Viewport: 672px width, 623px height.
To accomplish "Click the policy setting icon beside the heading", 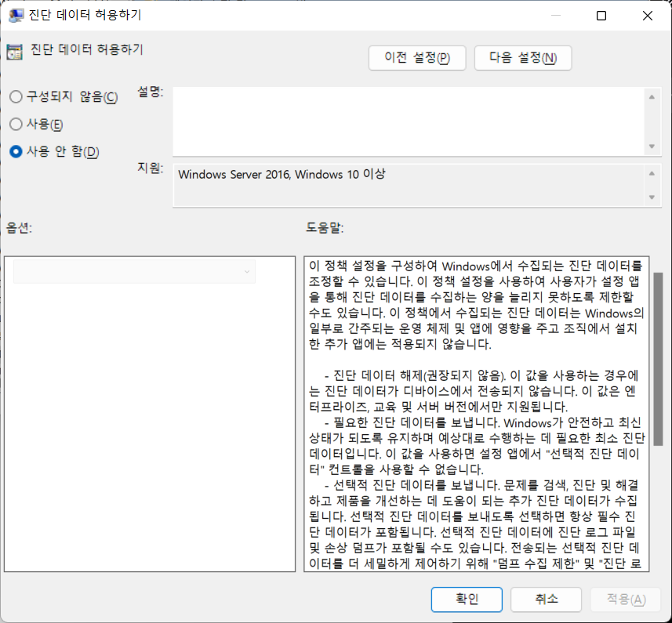I will [x=15, y=52].
